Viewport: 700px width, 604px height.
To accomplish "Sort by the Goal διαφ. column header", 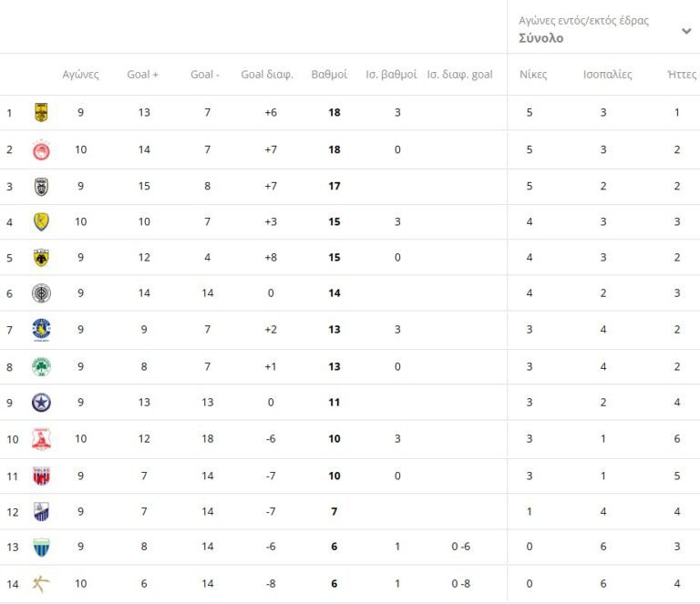I will [x=267, y=75].
